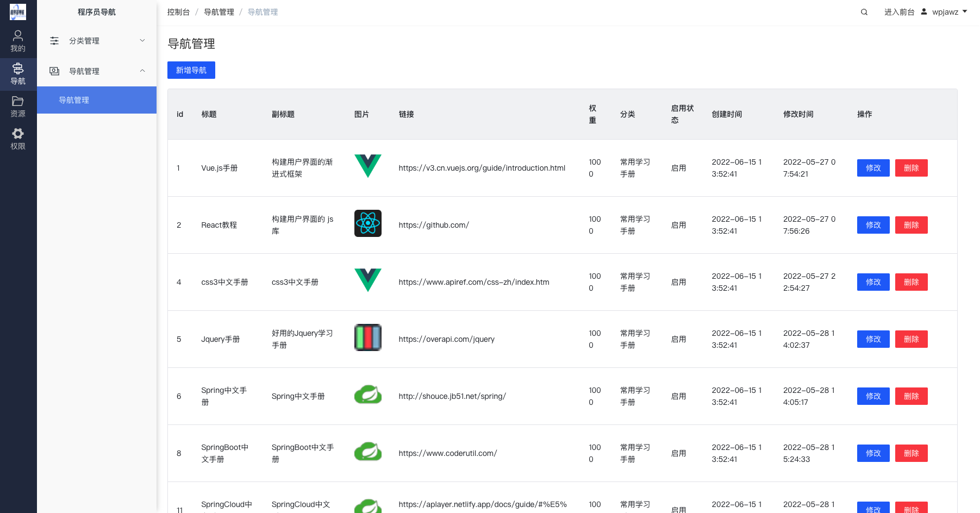
Task: Click 修改 for the css3中文手册 row's neighbor Jquery手册
Action: tap(873, 339)
